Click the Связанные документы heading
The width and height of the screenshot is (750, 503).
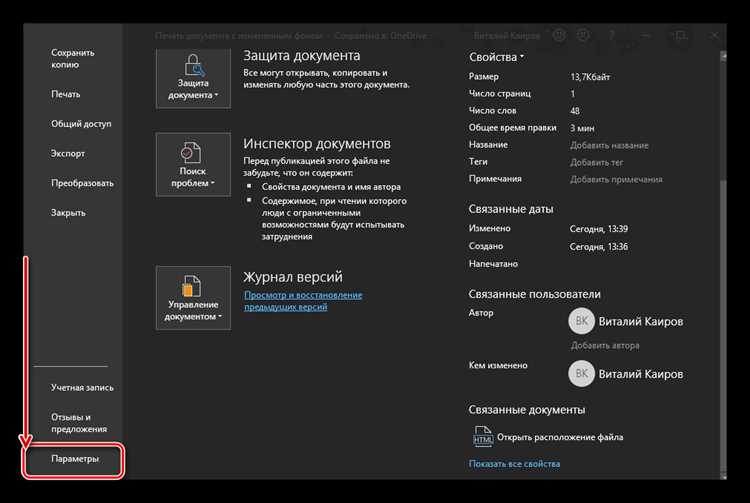pyautogui.click(x=527, y=410)
